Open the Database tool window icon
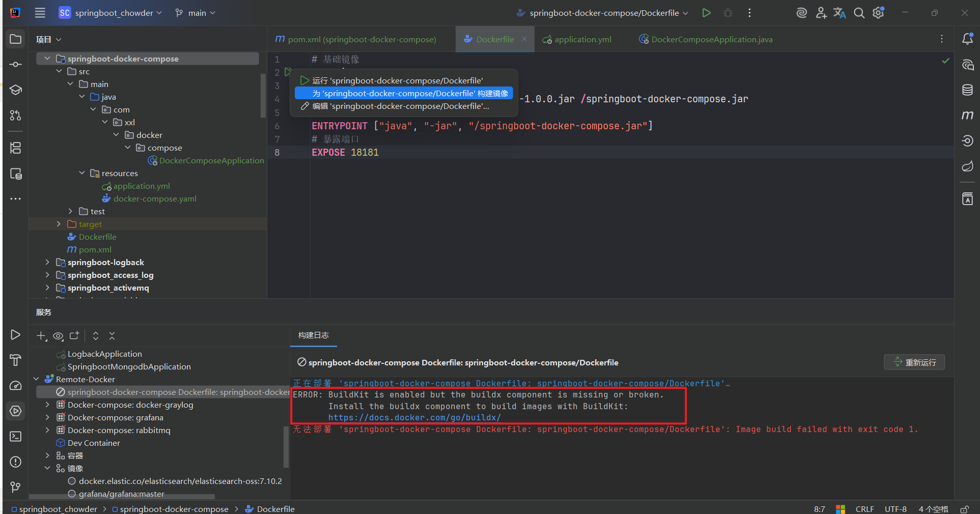The image size is (980, 514). 968,90
